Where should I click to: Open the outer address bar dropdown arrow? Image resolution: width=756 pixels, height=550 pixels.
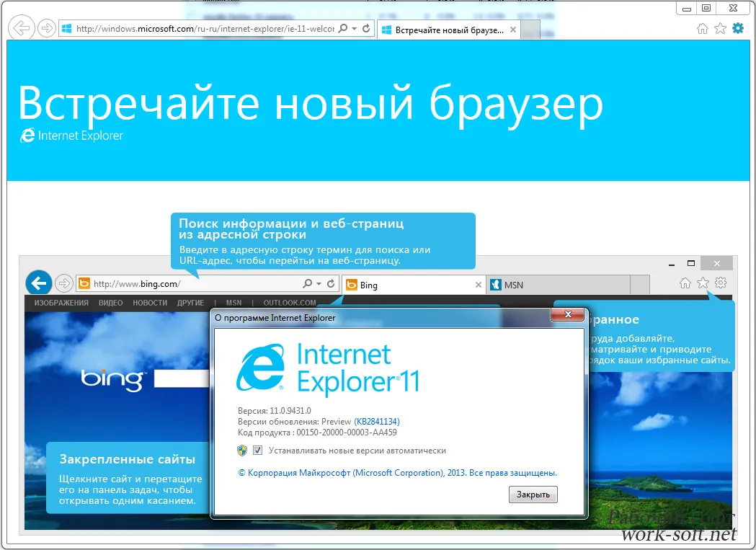click(x=355, y=28)
